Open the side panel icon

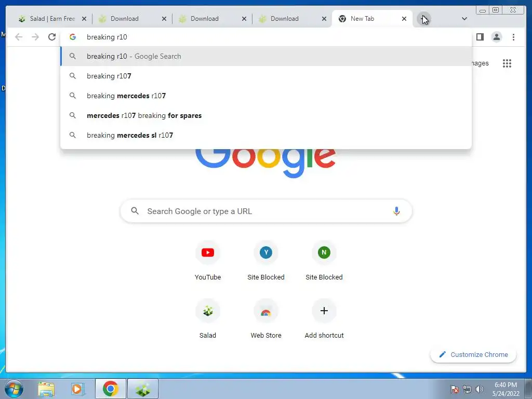pyautogui.click(x=480, y=37)
